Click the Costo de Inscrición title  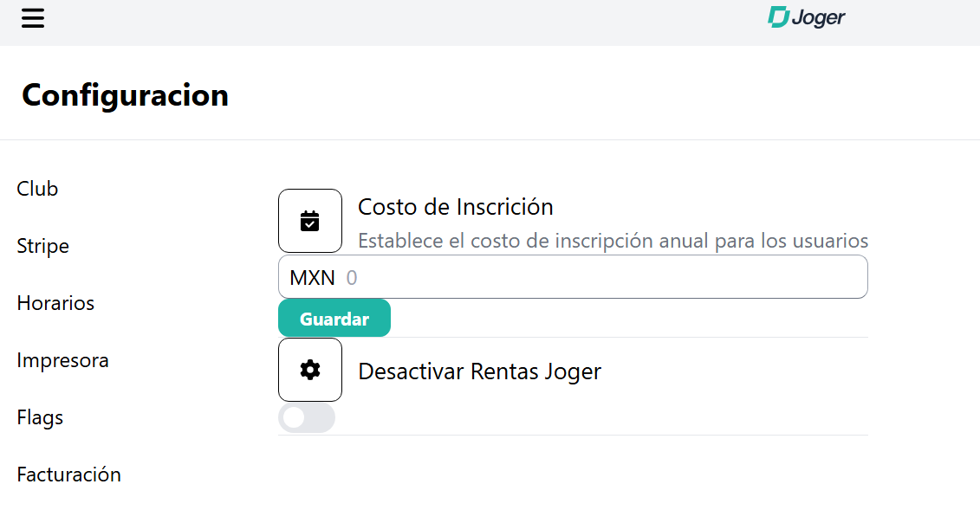455,207
